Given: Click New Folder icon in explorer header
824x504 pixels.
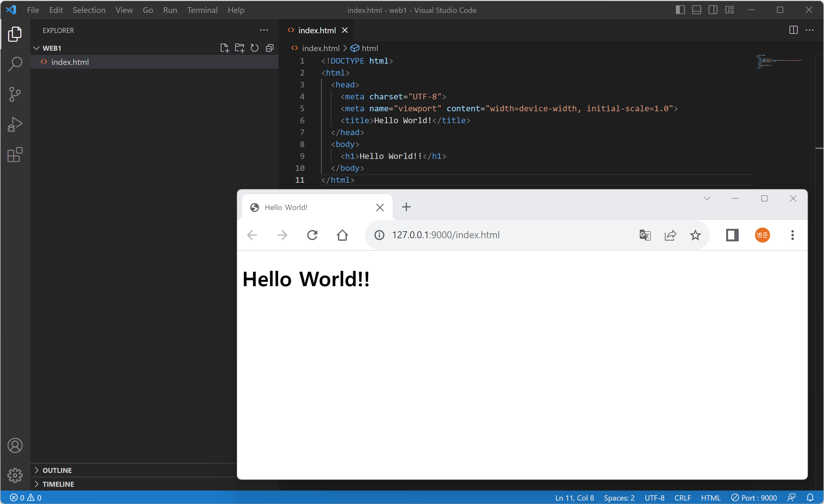Looking at the screenshot, I should (x=240, y=48).
